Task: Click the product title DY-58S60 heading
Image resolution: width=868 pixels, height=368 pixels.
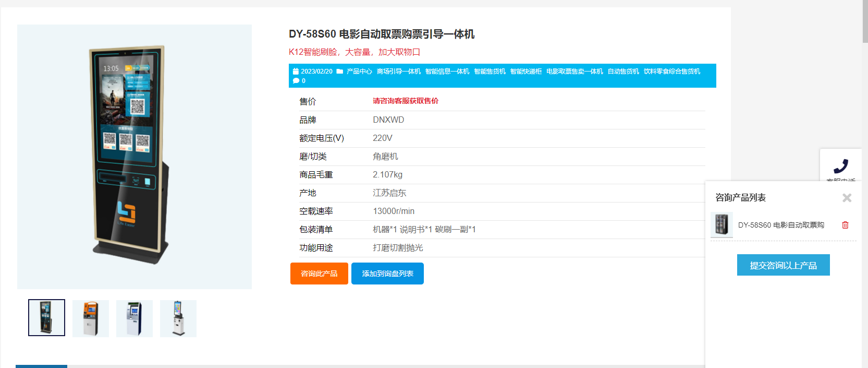Action: [382, 34]
